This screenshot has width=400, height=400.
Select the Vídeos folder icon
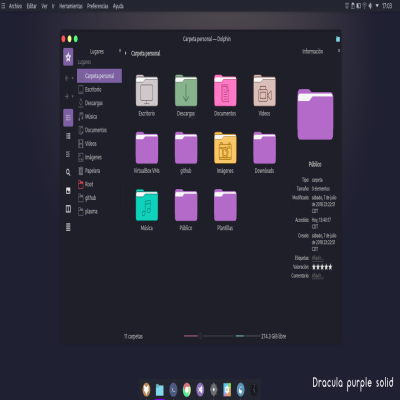click(x=265, y=91)
